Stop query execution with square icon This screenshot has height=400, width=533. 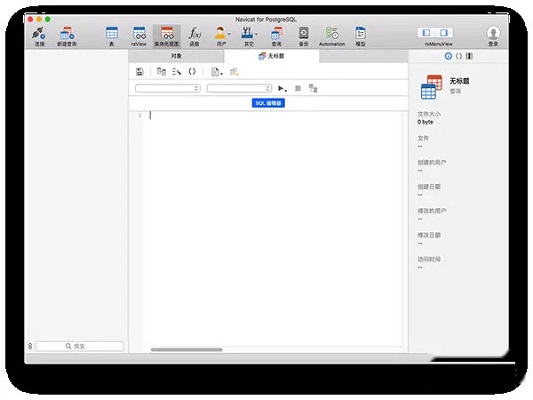coord(298,89)
